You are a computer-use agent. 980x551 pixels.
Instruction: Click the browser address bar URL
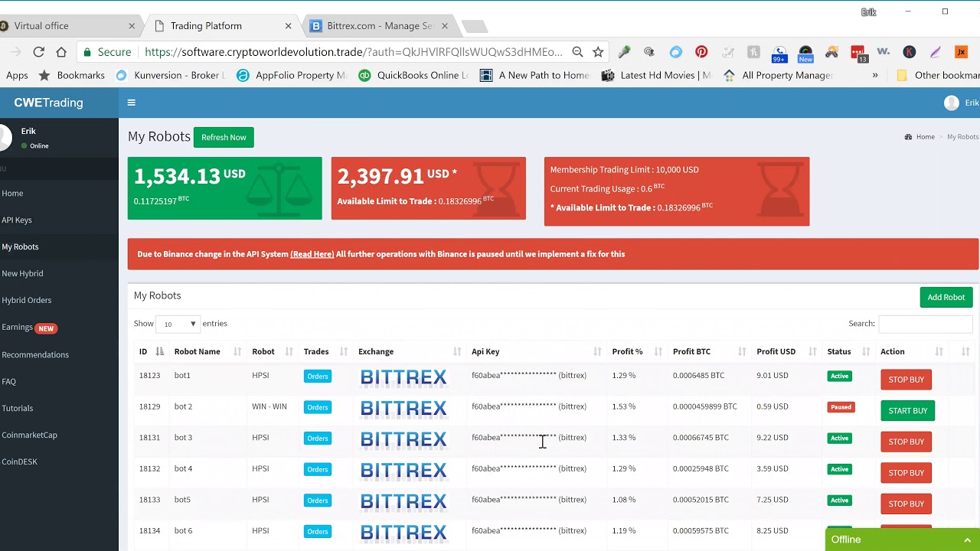353,52
